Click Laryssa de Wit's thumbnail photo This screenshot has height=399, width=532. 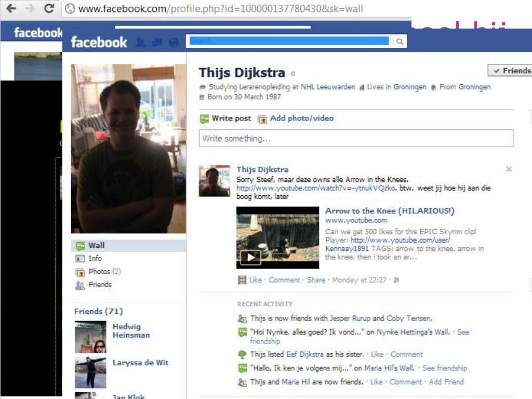[x=90, y=373]
